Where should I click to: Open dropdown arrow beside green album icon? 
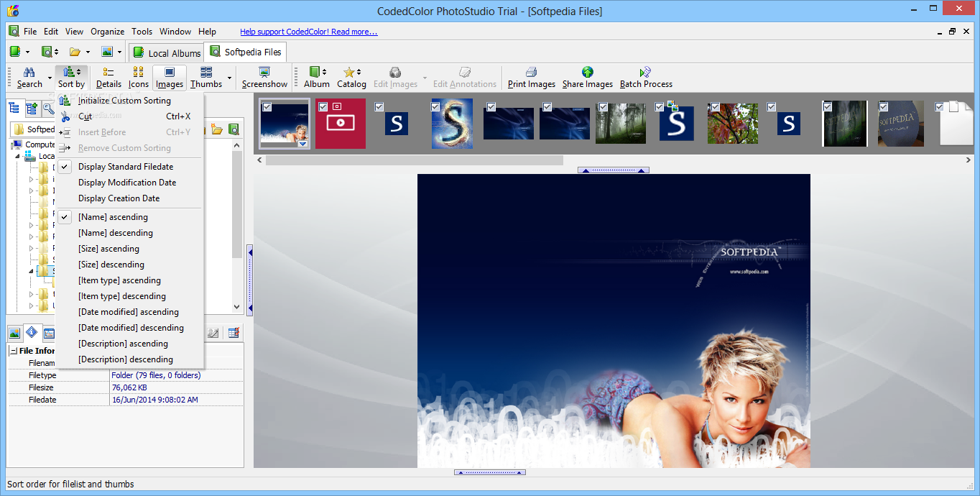click(27, 52)
